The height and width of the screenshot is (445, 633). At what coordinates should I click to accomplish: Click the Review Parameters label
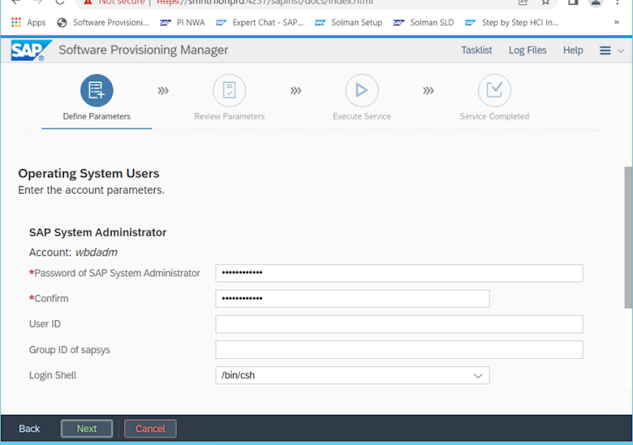point(229,116)
